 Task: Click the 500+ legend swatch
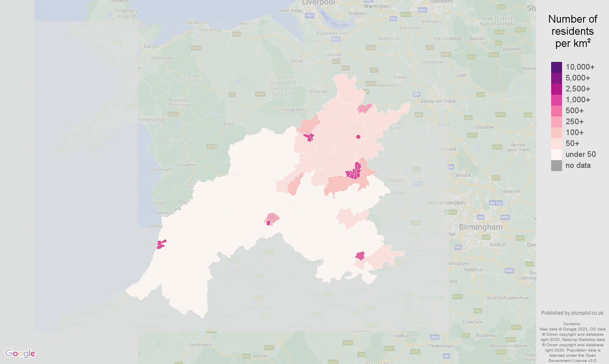tap(556, 111)
